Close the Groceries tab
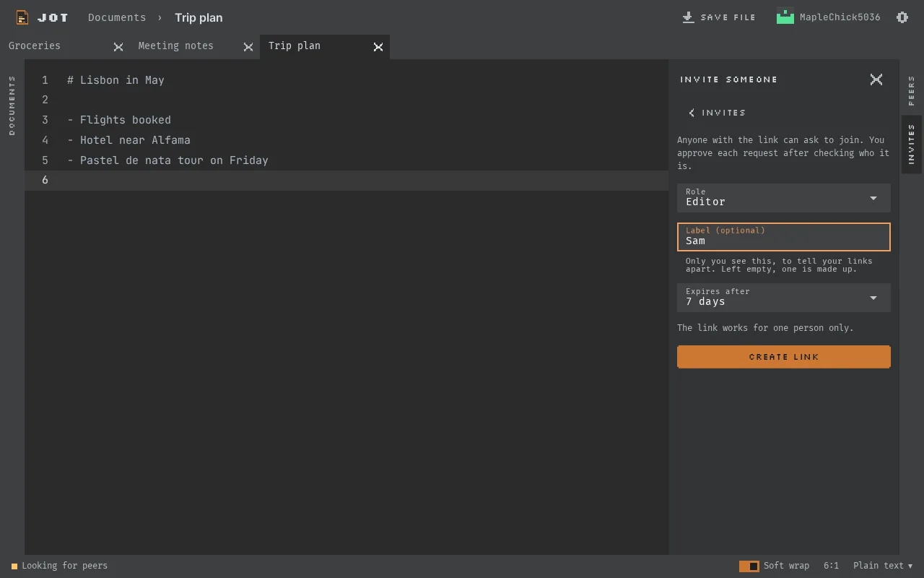 click(x=118, y=47)
